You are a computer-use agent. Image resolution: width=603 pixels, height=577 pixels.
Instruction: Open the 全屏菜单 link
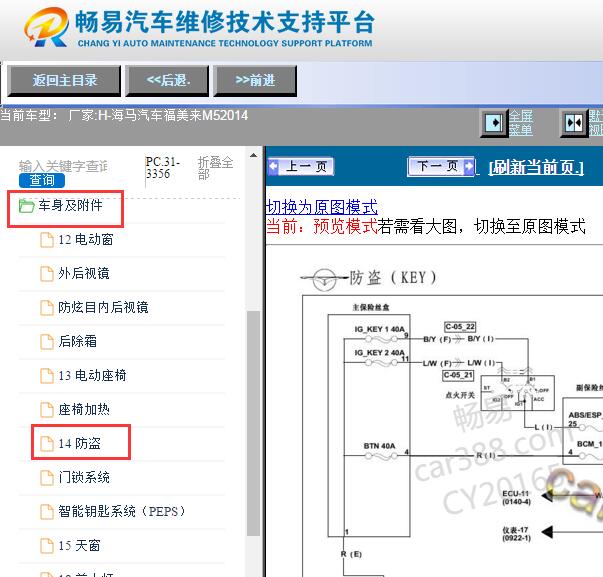(521, 123)
